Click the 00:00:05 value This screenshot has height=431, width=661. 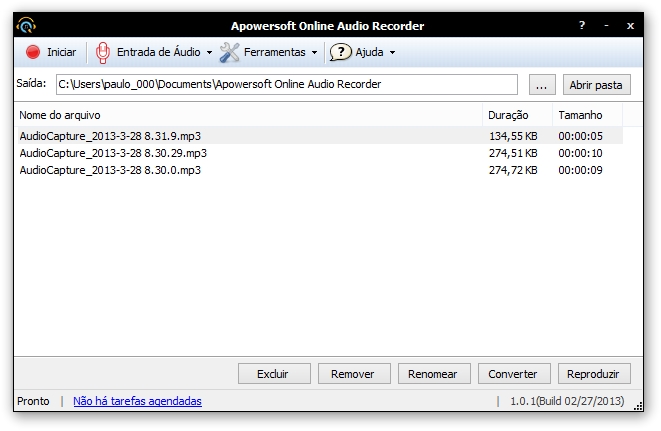pyautogui.click(x=580, y=136)
